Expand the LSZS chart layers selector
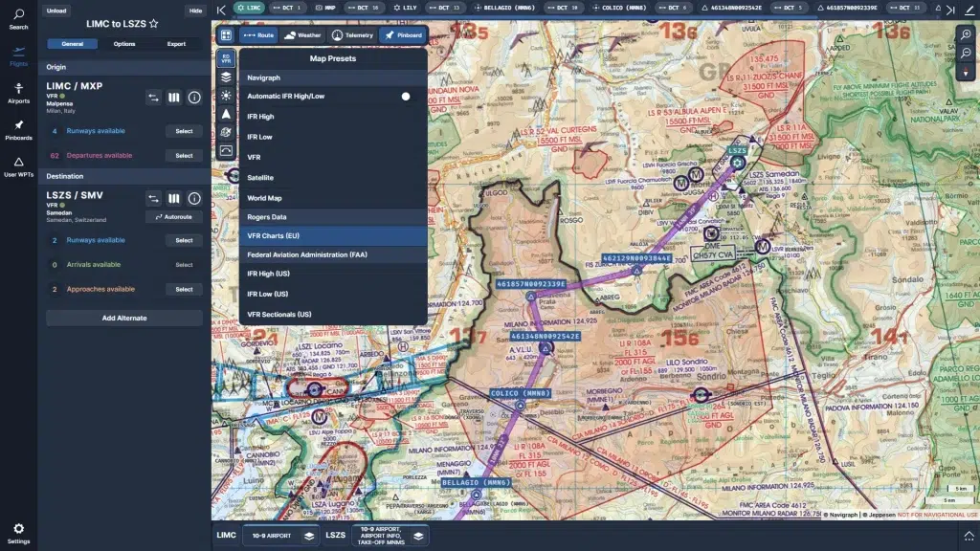 pos(417,536)
